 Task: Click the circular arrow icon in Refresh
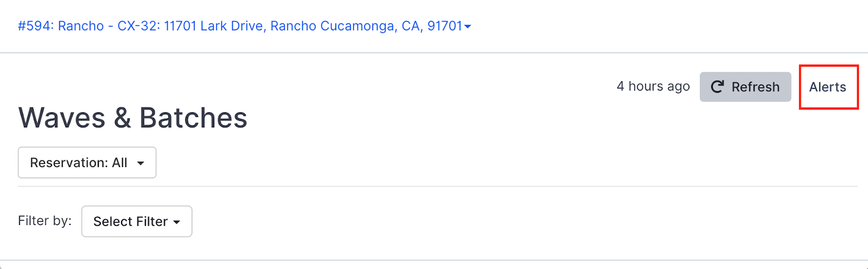click(717, 87)
